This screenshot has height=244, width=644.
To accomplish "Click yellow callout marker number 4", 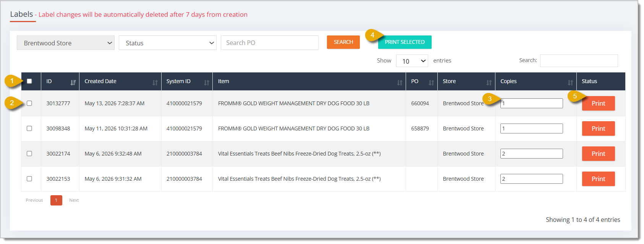I will coord(373,35).
